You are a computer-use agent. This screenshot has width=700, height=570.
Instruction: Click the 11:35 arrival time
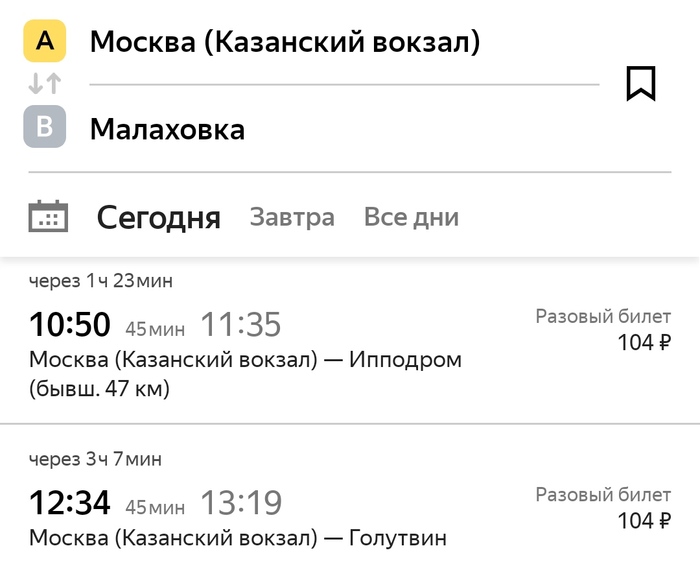coord(241,325)
